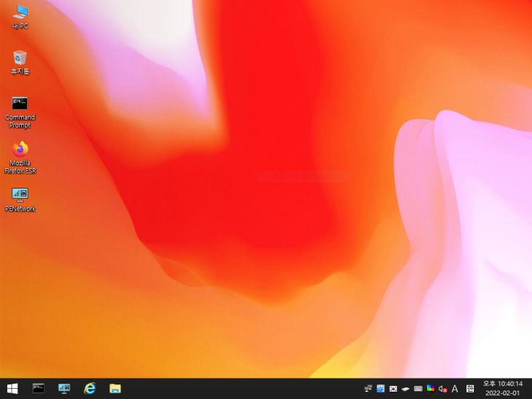
Task: Launch Internet Explorer from the taskbar
Action: point(90,389)
